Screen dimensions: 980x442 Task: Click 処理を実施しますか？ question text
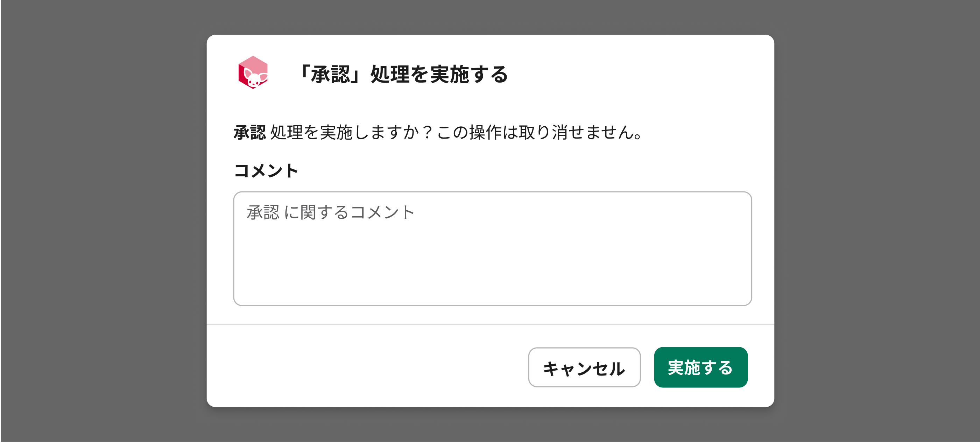(x=352, y=132)
